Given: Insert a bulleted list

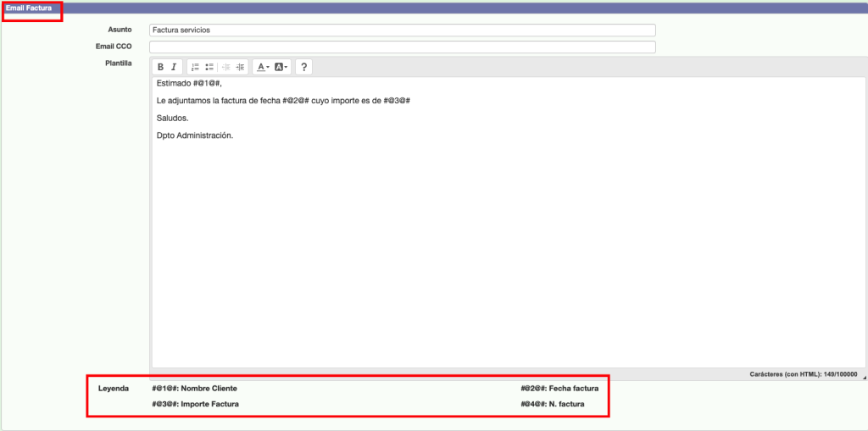Looking at the screenshot, I should pyautogui.click(x=209, y=67).
